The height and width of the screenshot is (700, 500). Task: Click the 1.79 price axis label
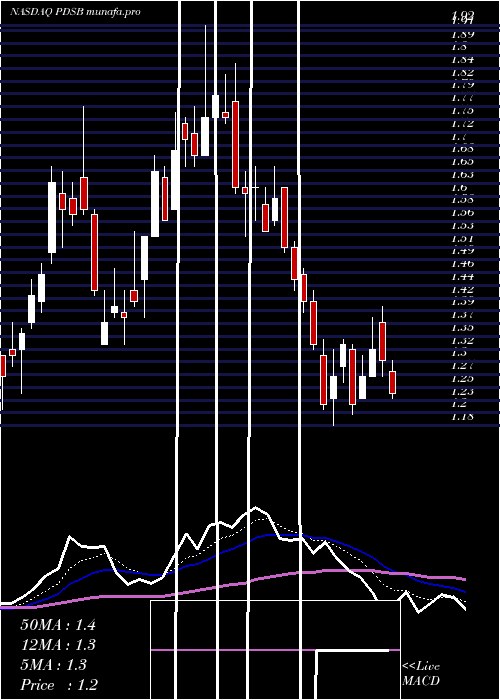pos(462,85)
